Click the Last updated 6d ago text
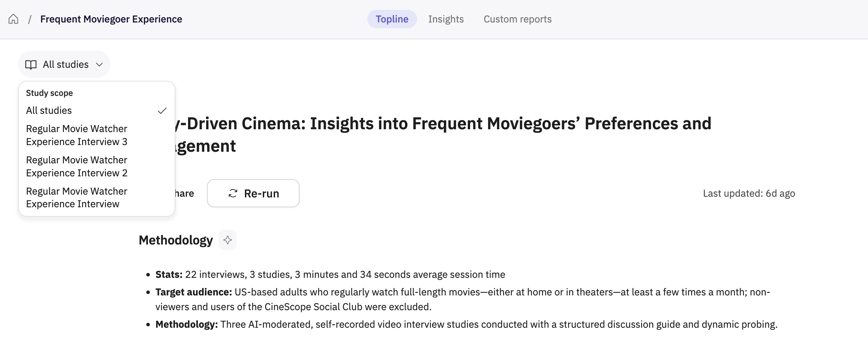The width and height of the screenshot is (868, 359). 749,194
